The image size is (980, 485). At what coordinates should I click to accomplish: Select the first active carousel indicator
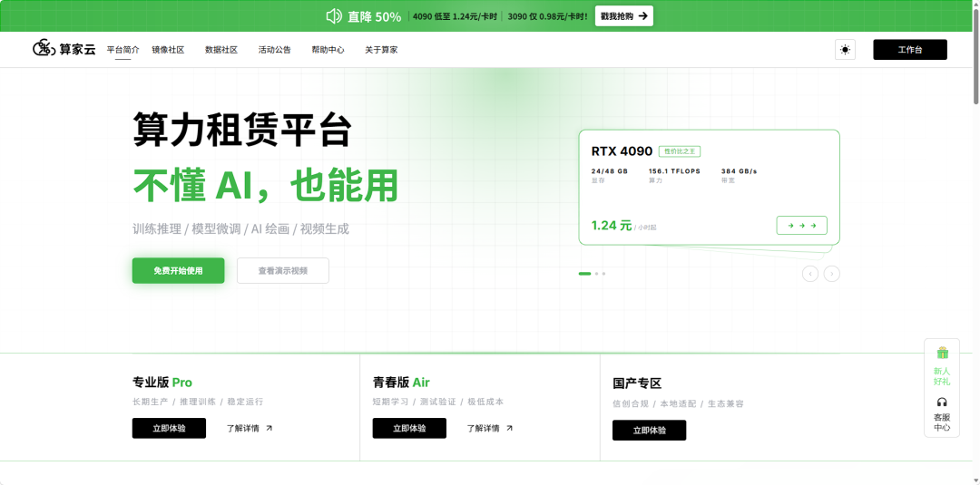click(x=585, y=274)
